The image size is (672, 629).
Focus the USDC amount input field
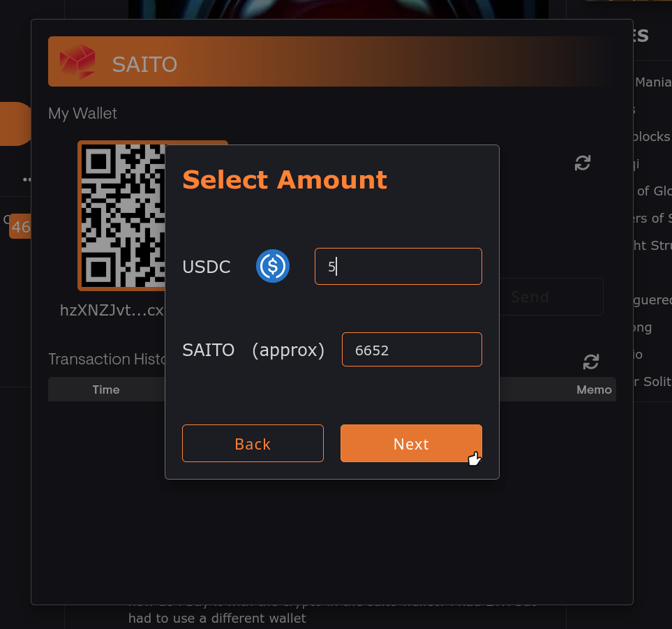point(398,266)
